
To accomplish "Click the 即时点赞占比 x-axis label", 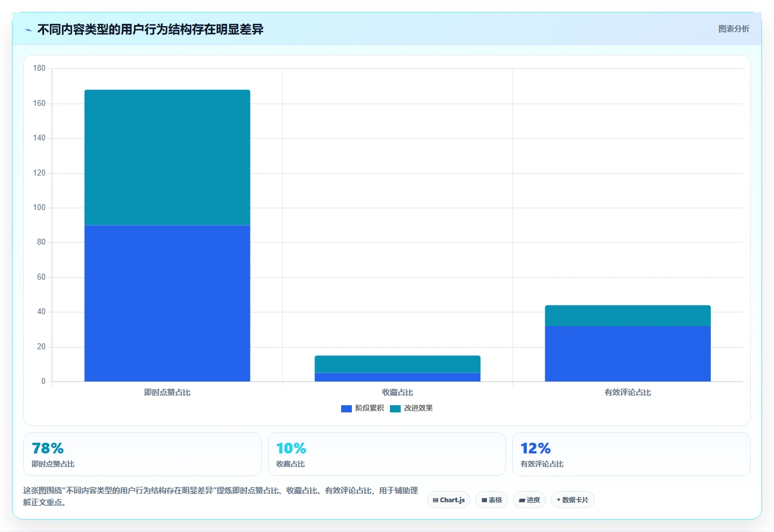I will pyautogui.click(x=167, y=393).
